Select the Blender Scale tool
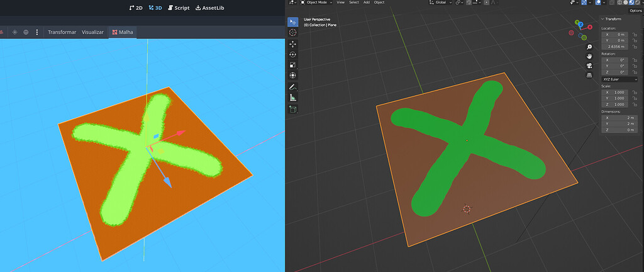 coord(293,64)
